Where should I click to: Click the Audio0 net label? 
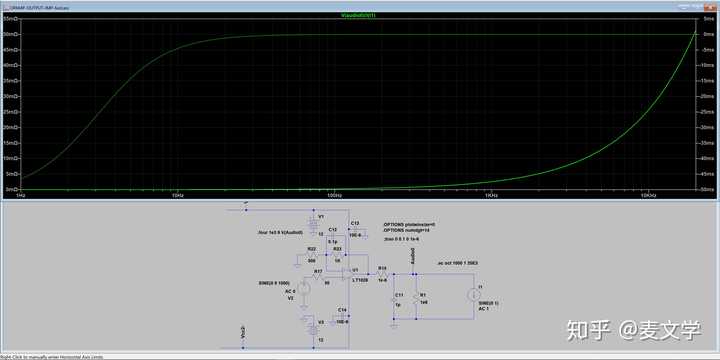pyautogui.click(x=413, y=256)
